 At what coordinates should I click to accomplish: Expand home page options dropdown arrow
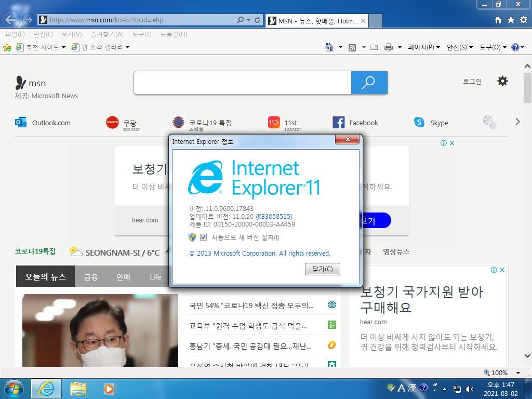point(340,47)
